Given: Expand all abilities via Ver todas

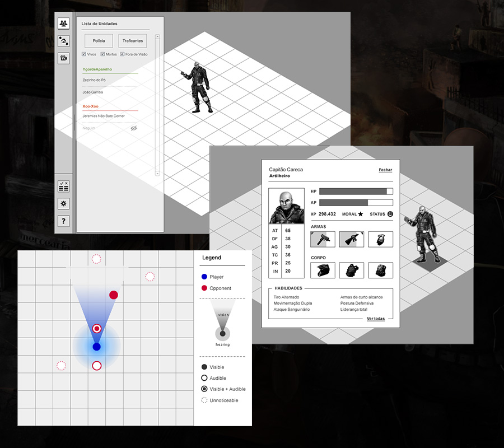Looking at the screenshot, I should [376, 319].
